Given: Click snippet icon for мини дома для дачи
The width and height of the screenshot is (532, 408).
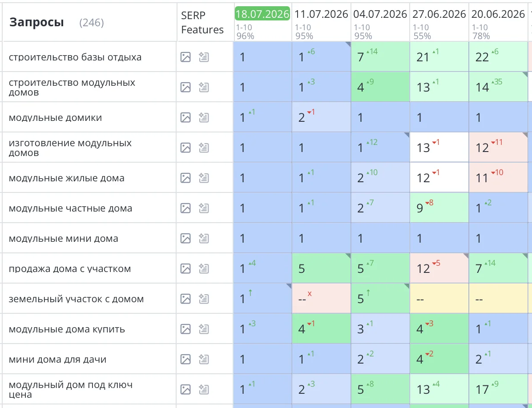Looking at the screenshot, I should (x=204, y=359).
